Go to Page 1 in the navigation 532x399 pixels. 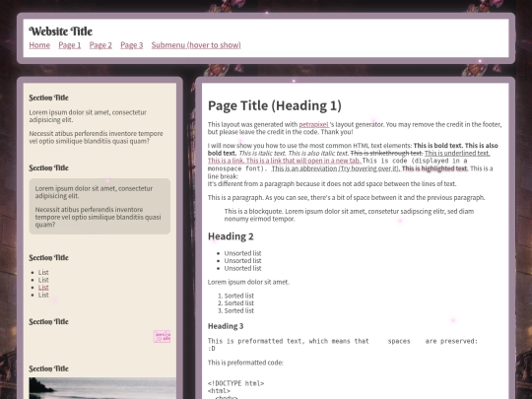(70, 45)
